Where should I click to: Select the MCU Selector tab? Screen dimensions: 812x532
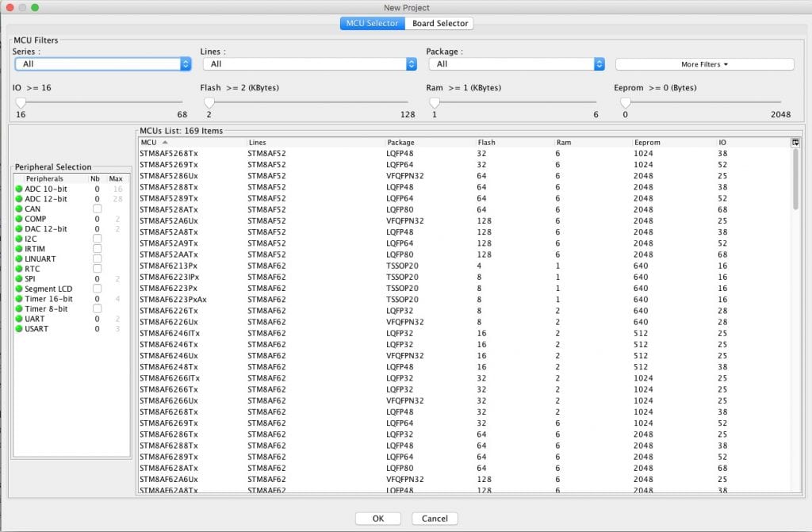click(x=372, y=23)
